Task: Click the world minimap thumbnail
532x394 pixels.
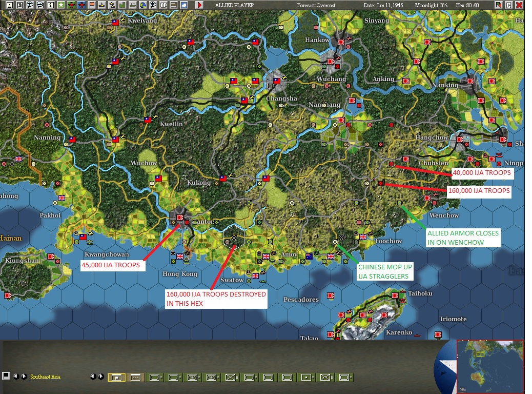Action: coord(490,366)
